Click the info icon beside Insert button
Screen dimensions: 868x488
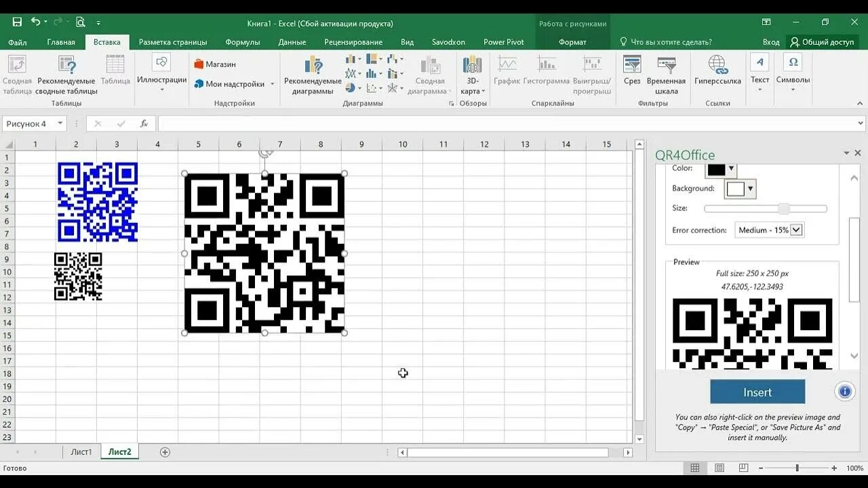[x=845, y=392]
